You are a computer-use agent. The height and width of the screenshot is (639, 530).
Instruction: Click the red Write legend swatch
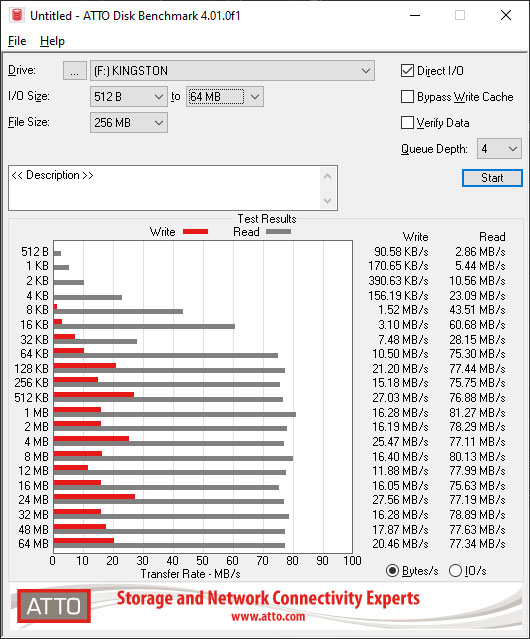[x=196, y=231]
